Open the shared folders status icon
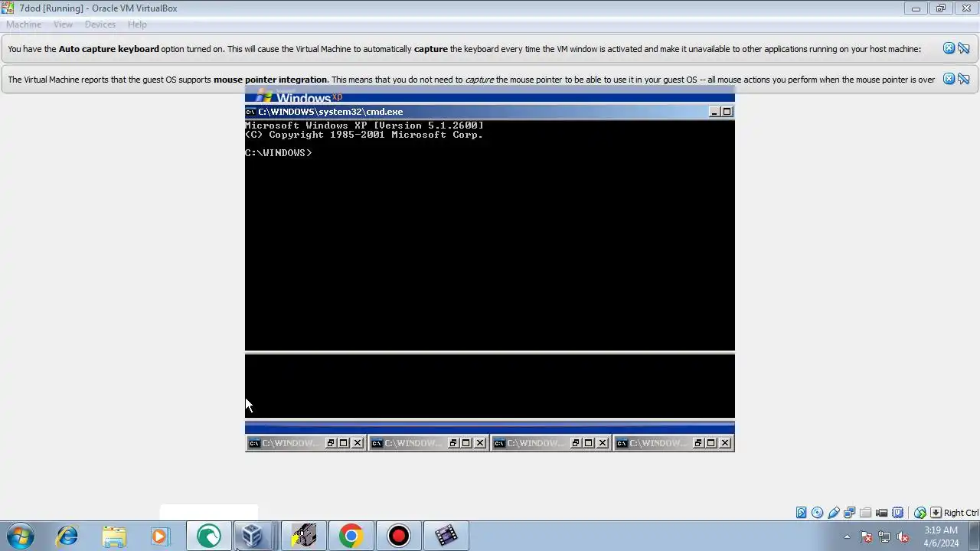980x551 pixels. pos(865,513)
